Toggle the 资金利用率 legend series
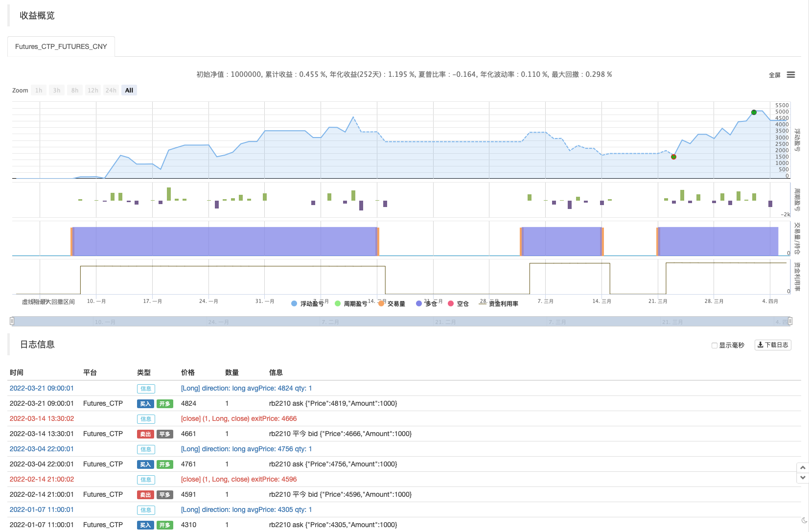The height and width of the screenshot is (532, 809). tap(498, 303)
